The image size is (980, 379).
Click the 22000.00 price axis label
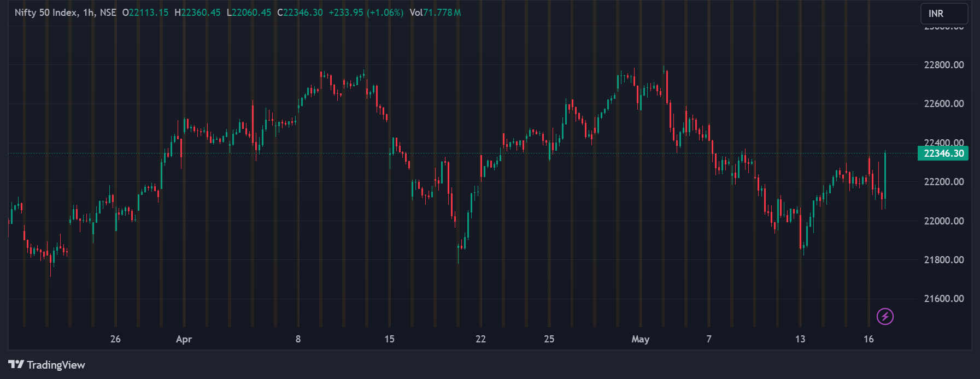pyautogui.click(x=944, y=221)
